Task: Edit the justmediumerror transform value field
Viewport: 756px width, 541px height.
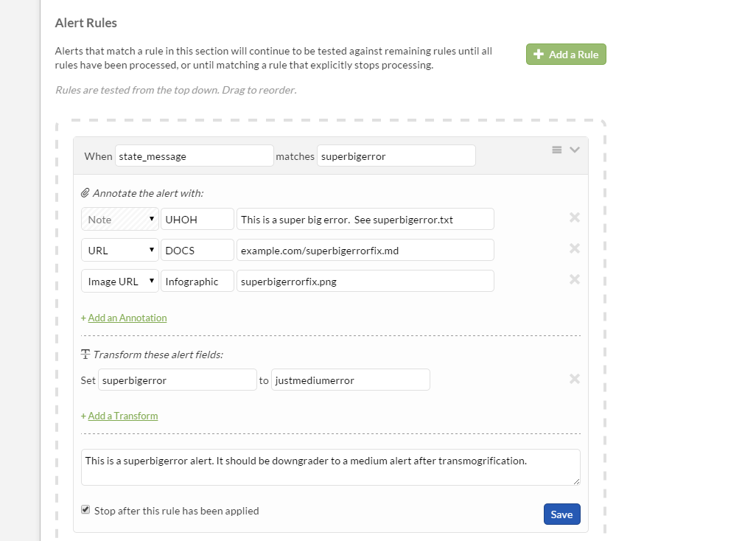Action: pos(350,380)
